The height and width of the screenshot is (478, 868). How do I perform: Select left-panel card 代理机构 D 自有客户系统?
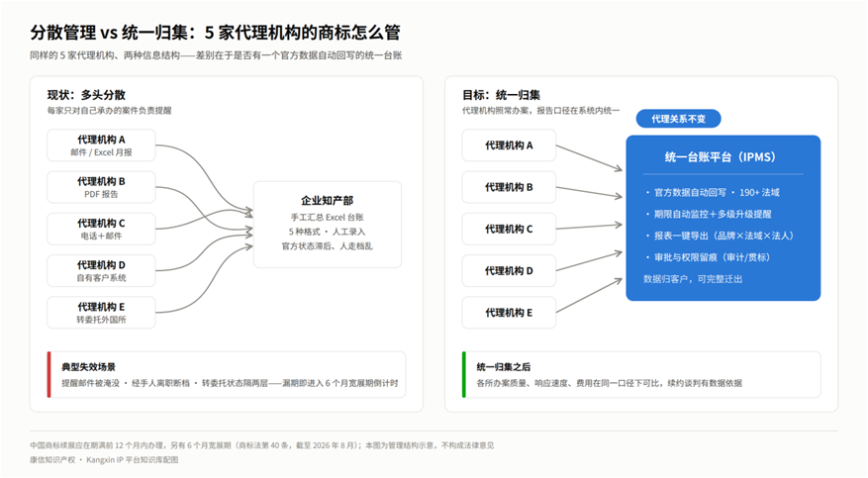coord(101,270)
